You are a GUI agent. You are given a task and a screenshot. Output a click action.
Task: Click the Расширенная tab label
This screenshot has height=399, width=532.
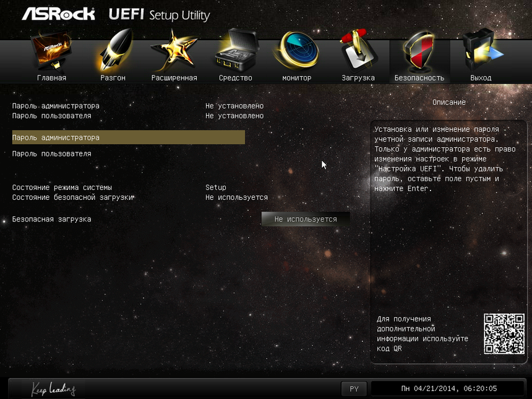[174, 78]
